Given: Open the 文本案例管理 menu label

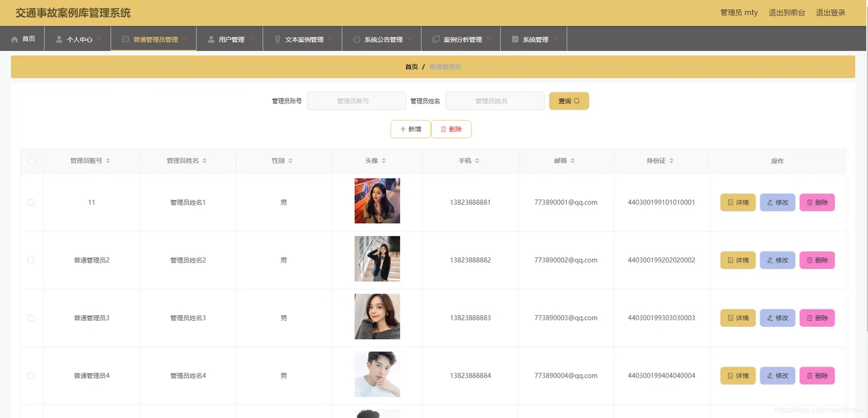Looking at the screenshot, I should click(x=304, y=40).
